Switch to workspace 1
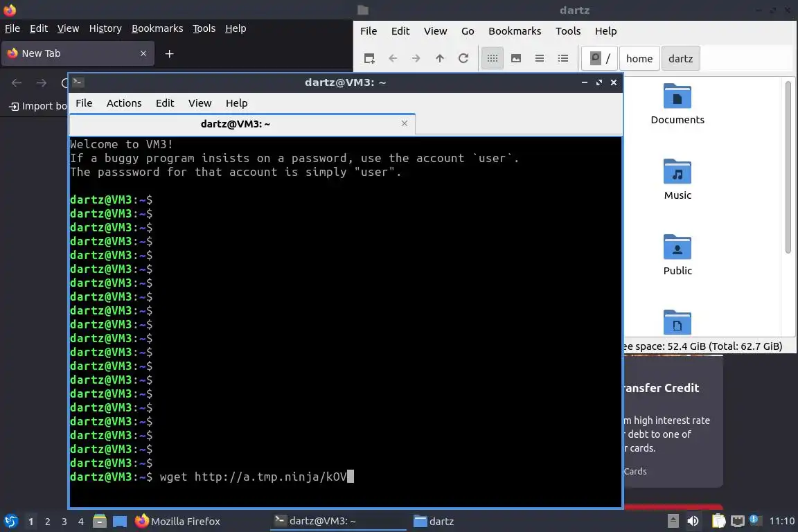 (x=31, y=522)
